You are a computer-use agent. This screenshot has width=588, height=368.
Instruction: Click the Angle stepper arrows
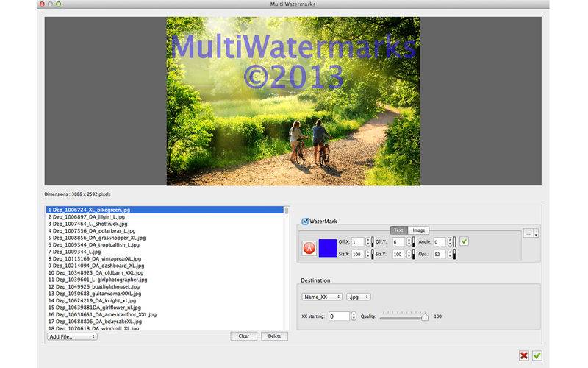coord(450,242)
